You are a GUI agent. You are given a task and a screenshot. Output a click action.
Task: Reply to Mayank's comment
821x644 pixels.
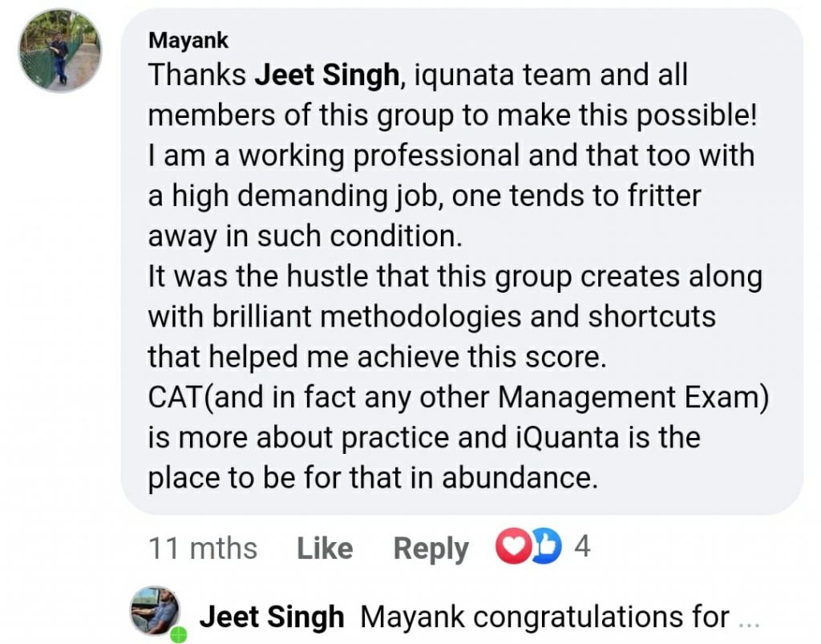pyautogui.click(x=430, y=547)
